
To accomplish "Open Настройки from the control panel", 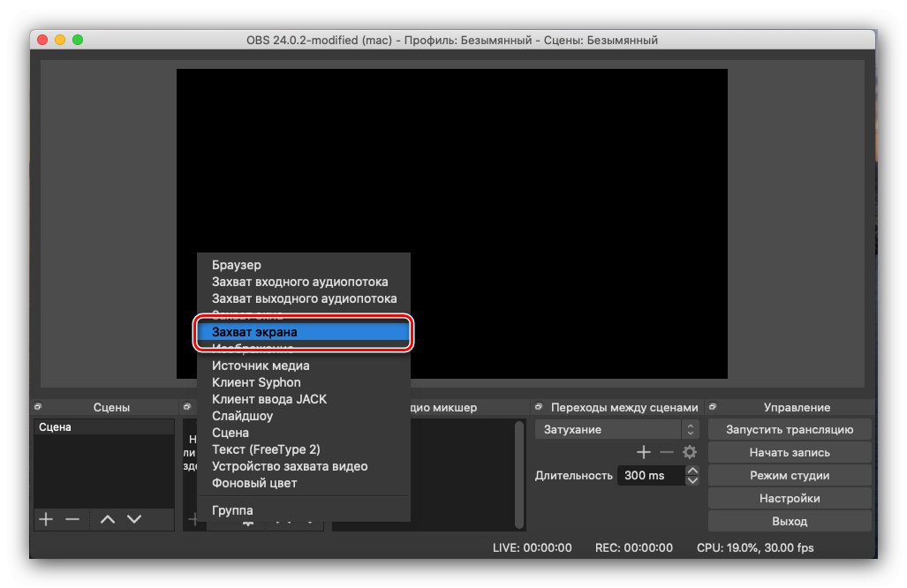I will [789, 498].
